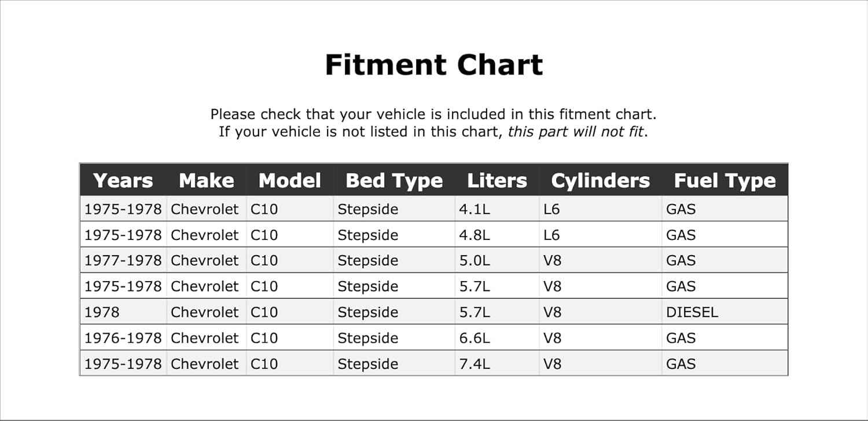The image size is (868, 421).
Task: Click the 1976-1978 years cell
Action: (x=123, y=338)
